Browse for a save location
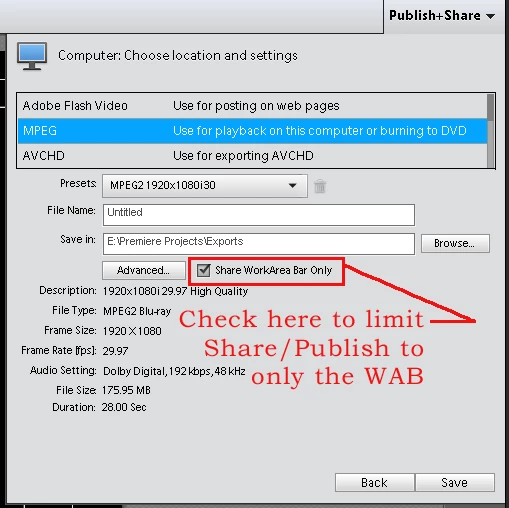This screenshot has height=508, width=509. click(x=455, y=243)
